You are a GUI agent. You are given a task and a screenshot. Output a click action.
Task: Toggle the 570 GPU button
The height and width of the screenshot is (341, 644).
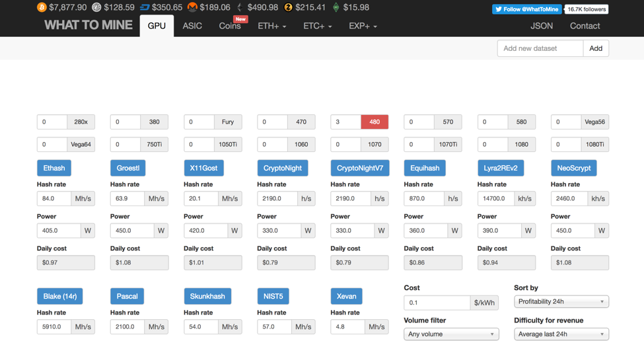coord(448,122)
